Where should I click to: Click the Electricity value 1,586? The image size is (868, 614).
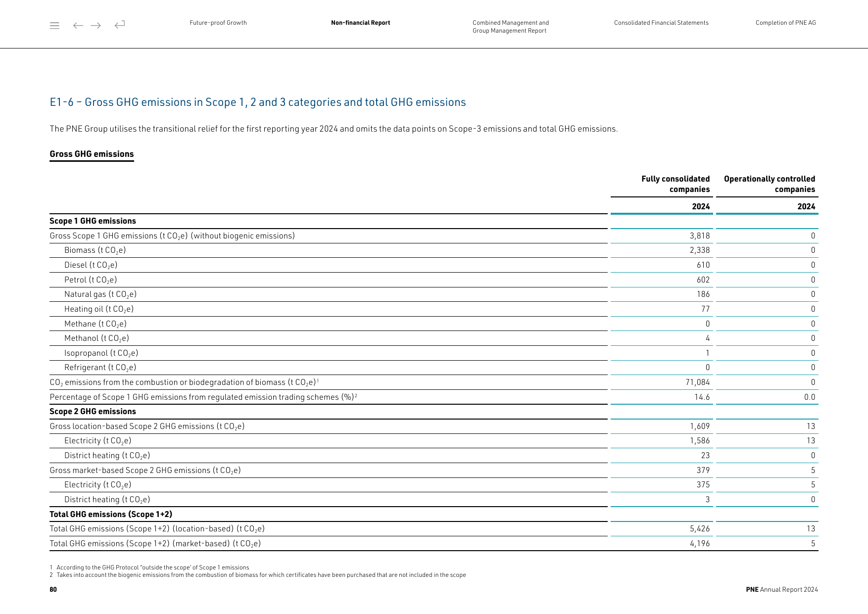click(x=700, y=441)
